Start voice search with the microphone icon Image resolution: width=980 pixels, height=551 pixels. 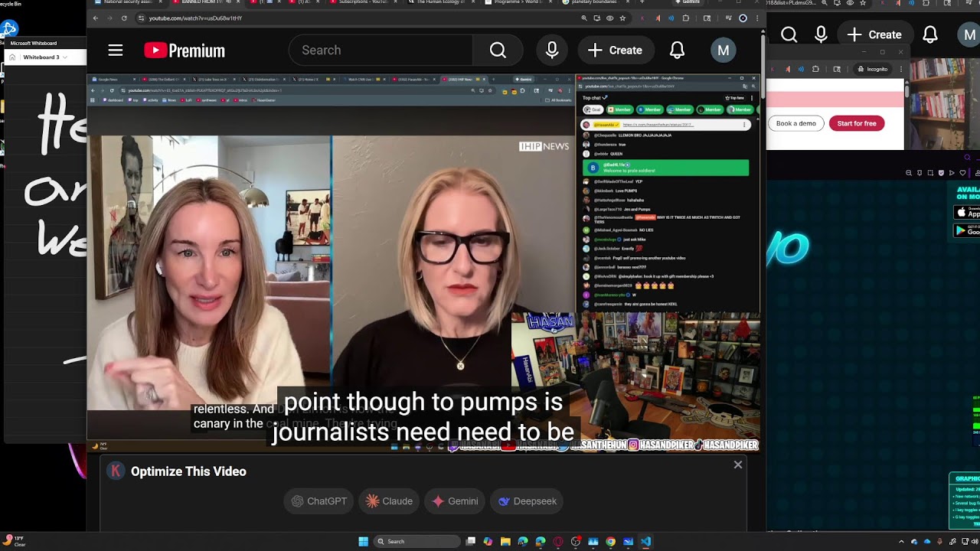552,51
